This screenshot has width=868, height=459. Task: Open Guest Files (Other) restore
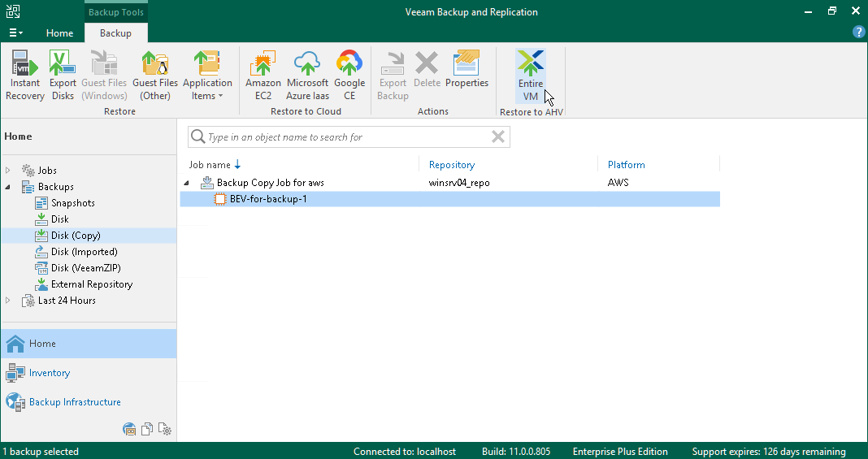tap(155, 76)
